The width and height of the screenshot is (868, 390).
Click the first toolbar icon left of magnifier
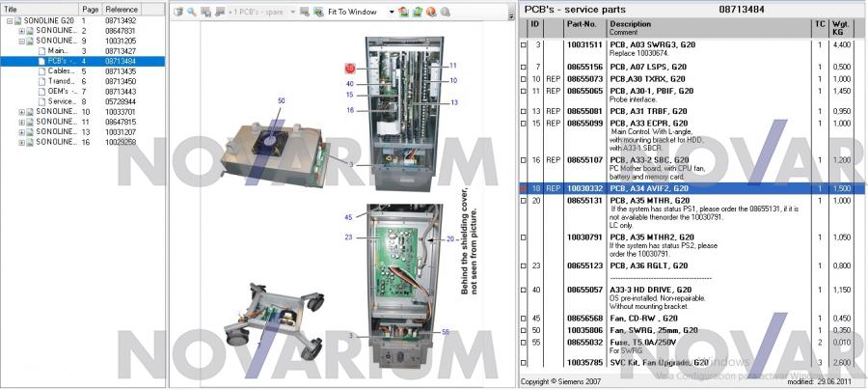coord(179,12)
